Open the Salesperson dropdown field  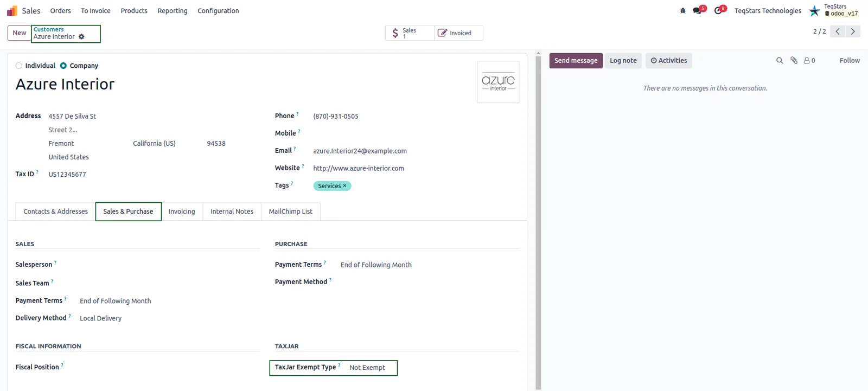169,265
